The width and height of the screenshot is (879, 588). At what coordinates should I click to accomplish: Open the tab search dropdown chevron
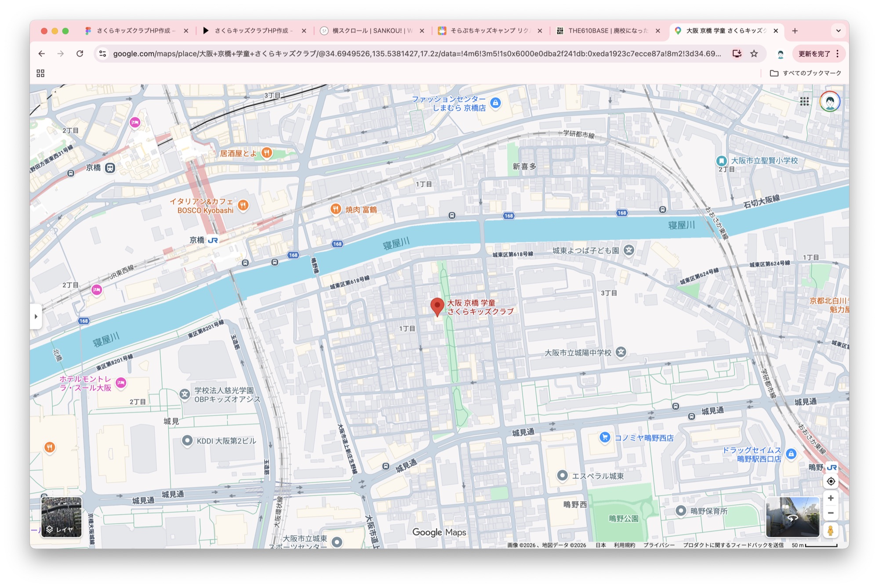838,31
